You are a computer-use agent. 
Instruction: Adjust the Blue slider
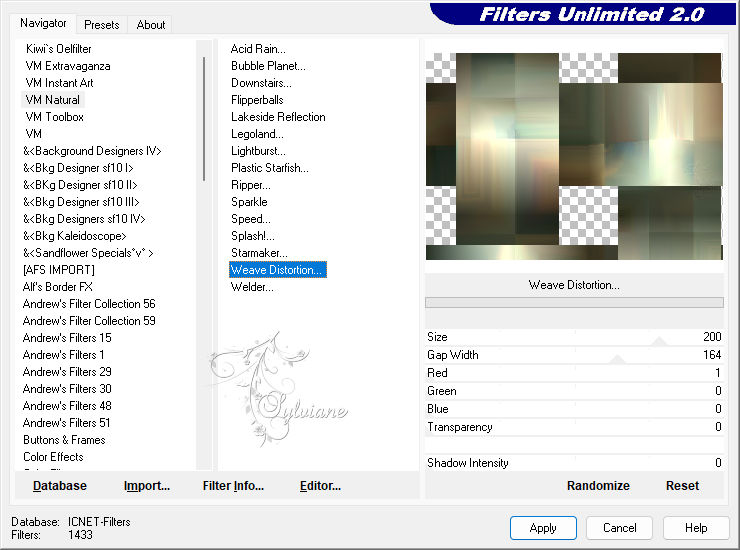pos(574,409)
